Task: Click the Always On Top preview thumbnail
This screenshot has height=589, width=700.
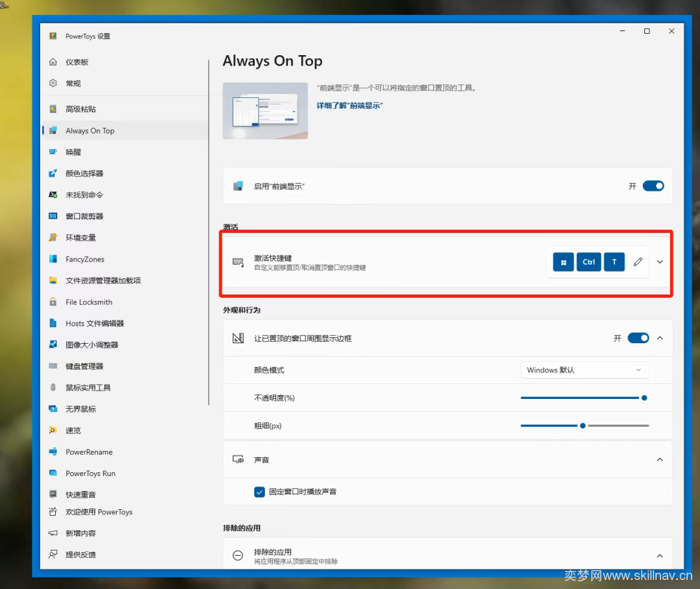Action: point(265,111)
